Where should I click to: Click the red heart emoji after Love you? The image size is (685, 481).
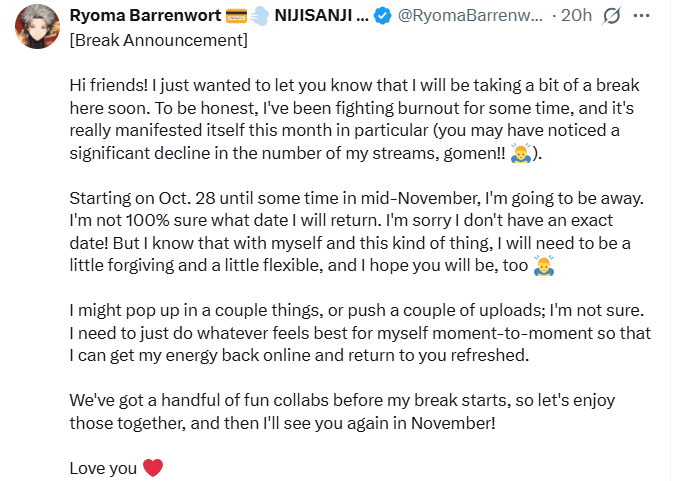coord(152,466)
